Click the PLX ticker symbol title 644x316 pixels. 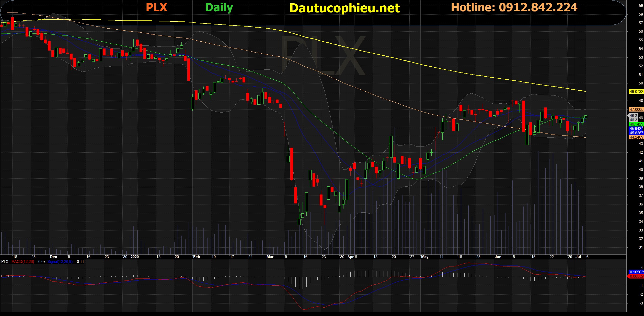pos(156,7)
